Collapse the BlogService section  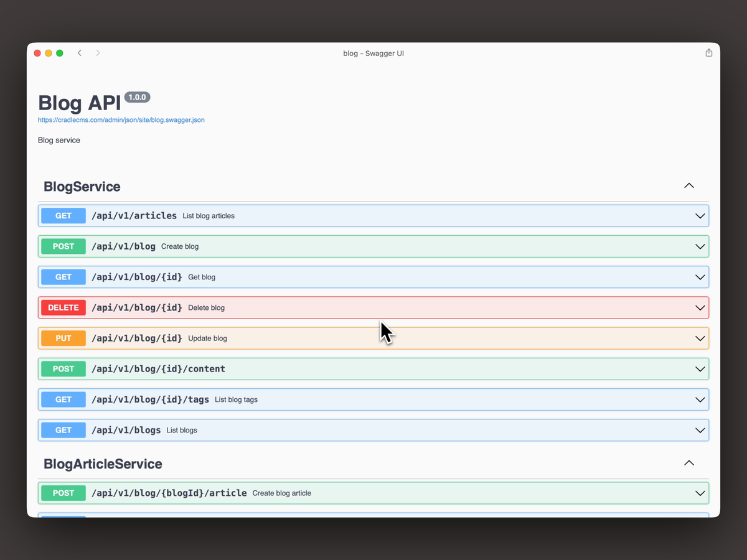pyautogui.click(x=689, y=185)
